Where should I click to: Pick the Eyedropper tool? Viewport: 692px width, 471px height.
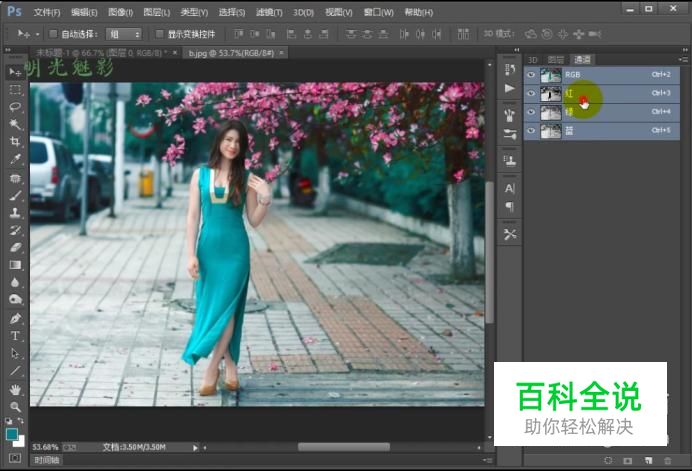[15, 159]
